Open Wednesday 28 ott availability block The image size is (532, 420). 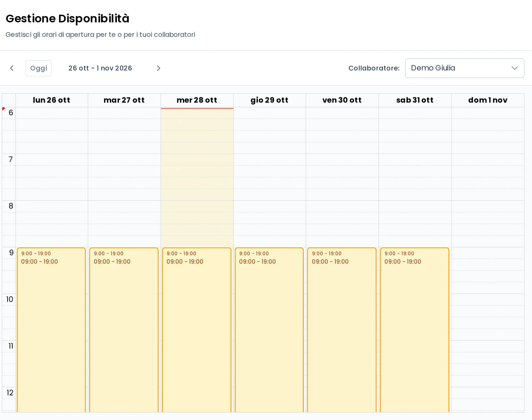(x=197, y=330)
